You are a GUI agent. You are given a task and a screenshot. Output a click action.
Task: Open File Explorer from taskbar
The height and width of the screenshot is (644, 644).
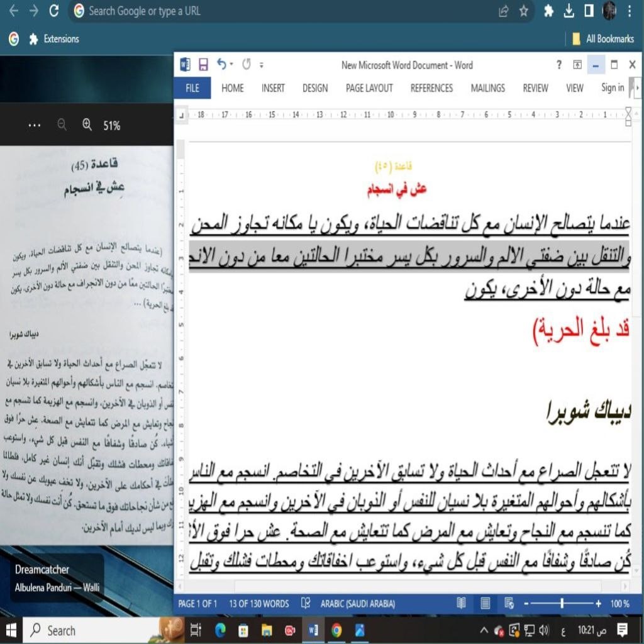[267, 630]
